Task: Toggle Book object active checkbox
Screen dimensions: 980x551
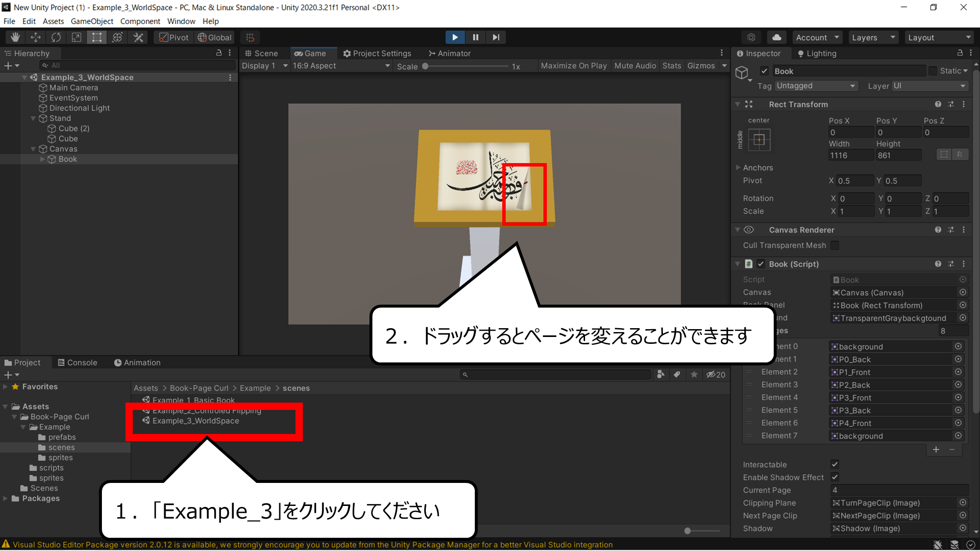Action: click(764, 71)
